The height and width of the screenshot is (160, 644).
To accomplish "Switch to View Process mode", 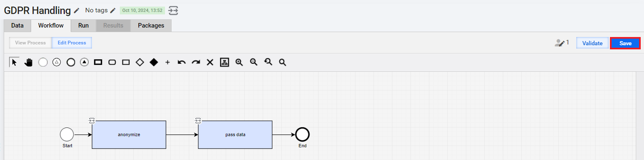I will [30, 43].
